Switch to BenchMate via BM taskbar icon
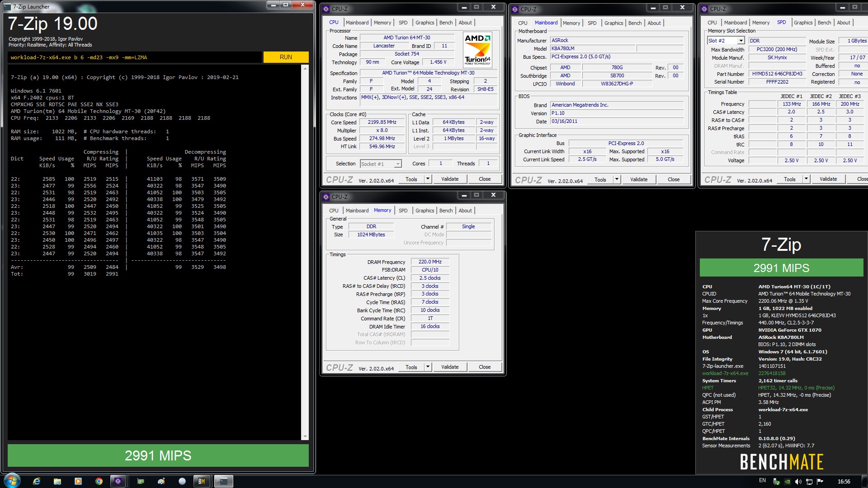Viewport: 868px width, 488px height. pos(202,481)
